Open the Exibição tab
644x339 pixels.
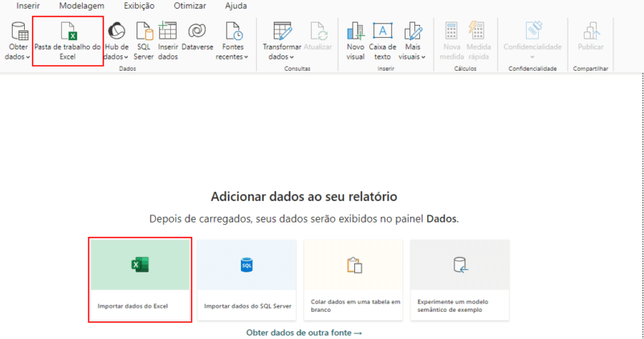(139, 6)
